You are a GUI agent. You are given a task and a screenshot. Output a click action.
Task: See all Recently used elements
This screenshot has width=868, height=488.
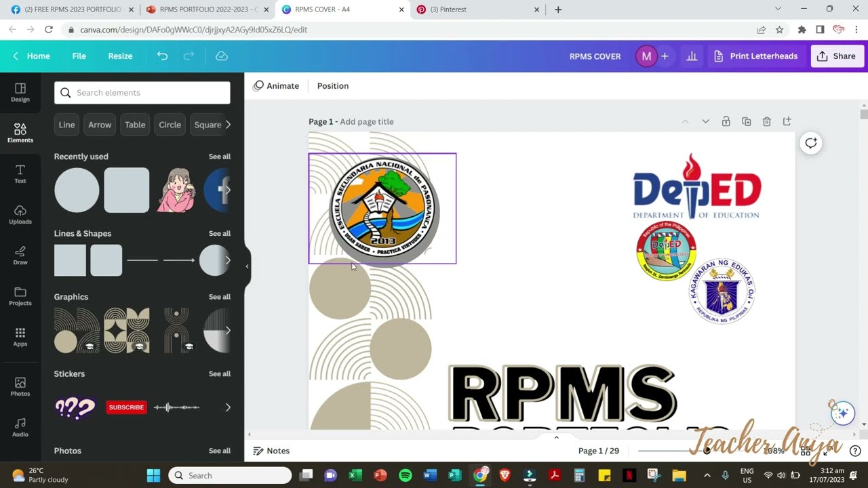pyautogui.click(x=220, y=157)
